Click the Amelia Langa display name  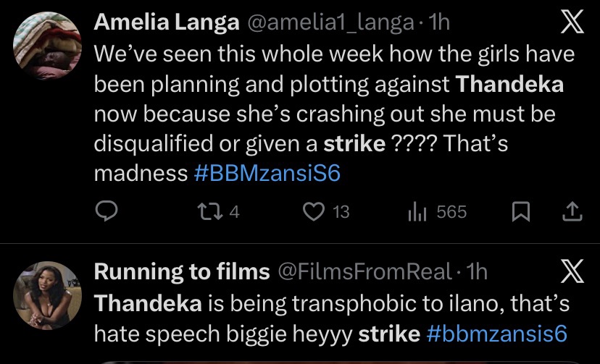tap(167, 23)
